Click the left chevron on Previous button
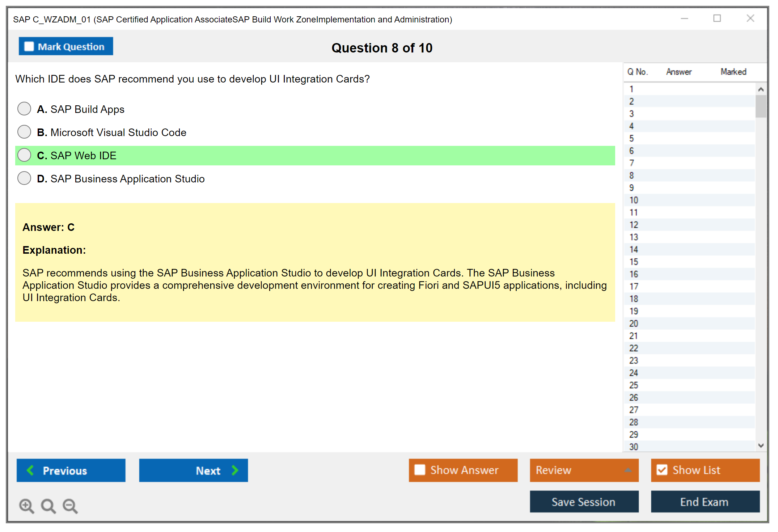 click(30, 470)
